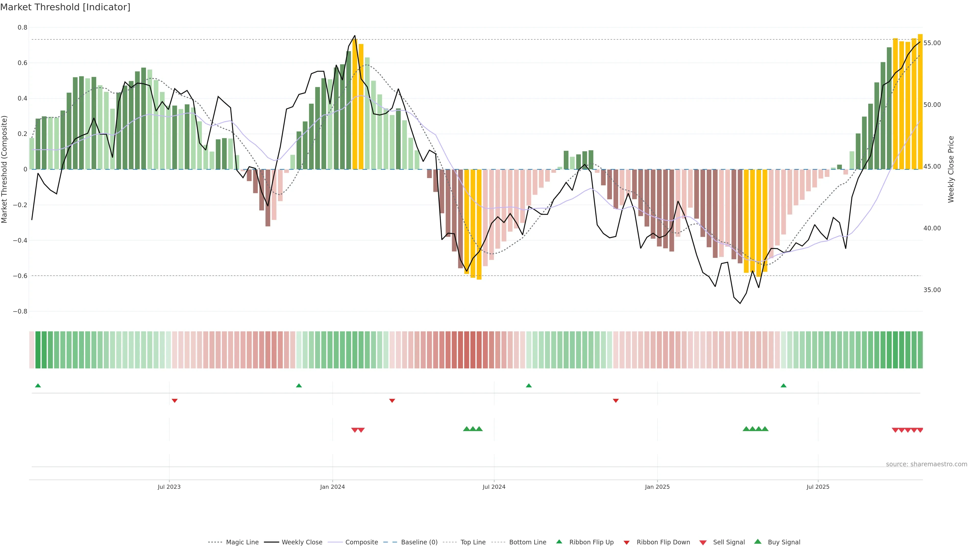The image size is (980, 551).
Task: Toggle the Weekly Close legend entry
Action: tap(302, 542)
